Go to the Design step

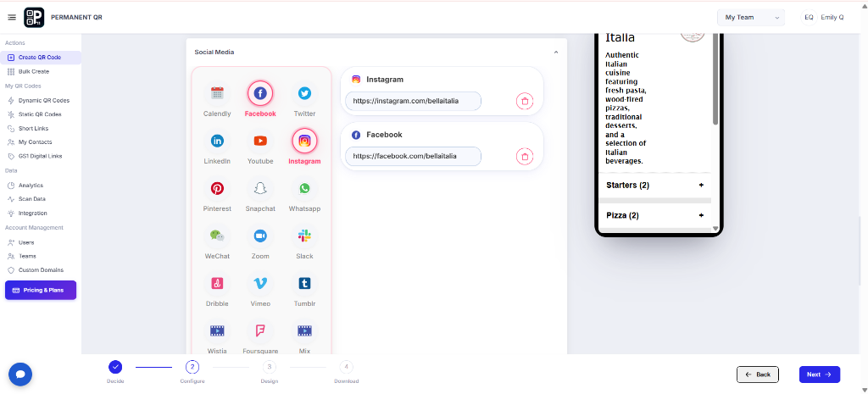click(x=269, y=366)
